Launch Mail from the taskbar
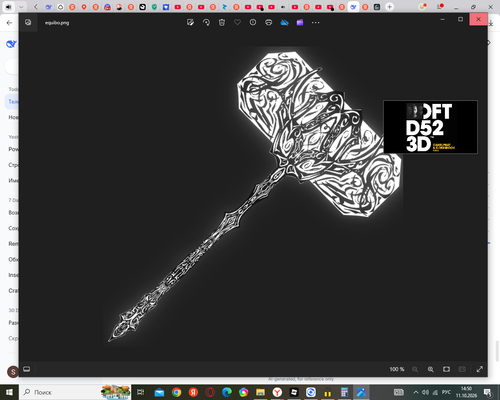The height and width of the screenshot is (400, 500). coord(159,392)
